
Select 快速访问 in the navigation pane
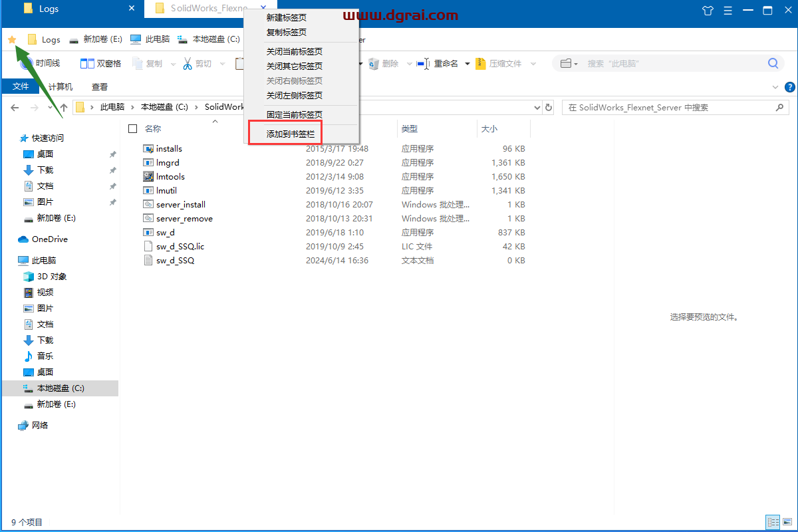point(43,138)
